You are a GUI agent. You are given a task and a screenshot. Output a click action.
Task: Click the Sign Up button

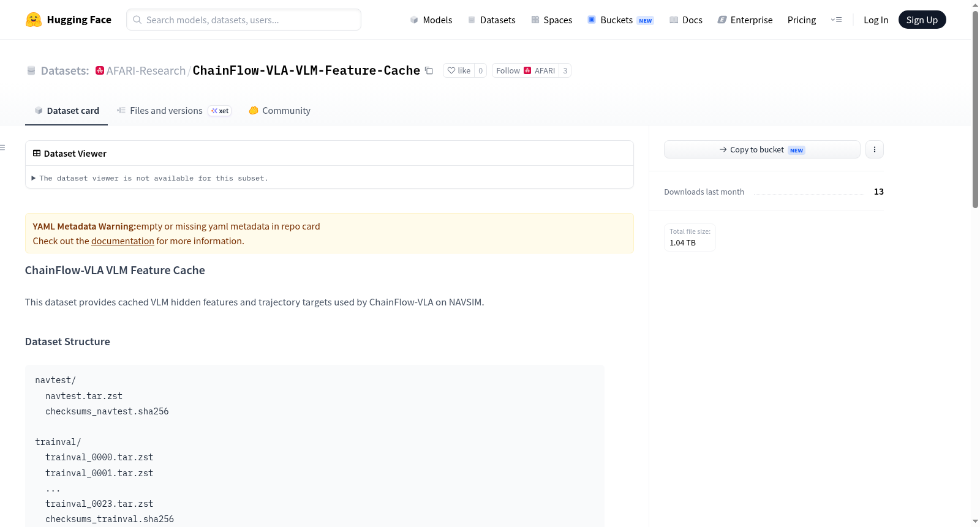point(922,20)
